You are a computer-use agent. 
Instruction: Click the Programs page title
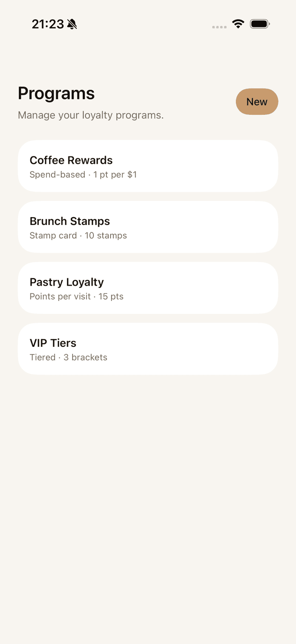pyautogui.click(x=56, y=93)
